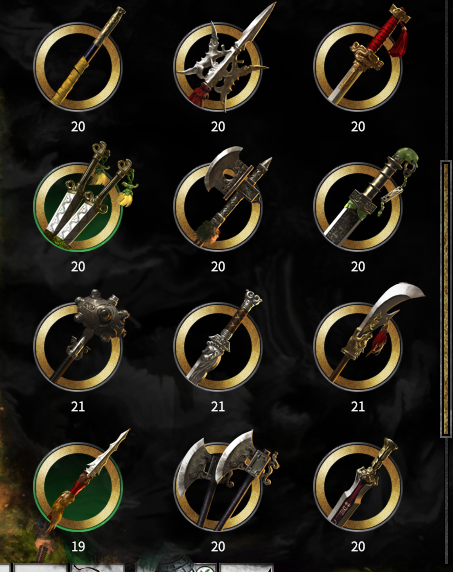The height and width of the screenshot is (572, 453).
Task: Click the 20 label under dual axes
Action: [218, 546]
